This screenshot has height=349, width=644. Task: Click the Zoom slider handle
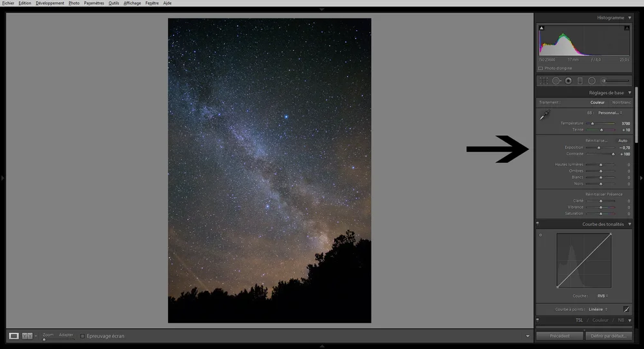[x=44, y=339]
